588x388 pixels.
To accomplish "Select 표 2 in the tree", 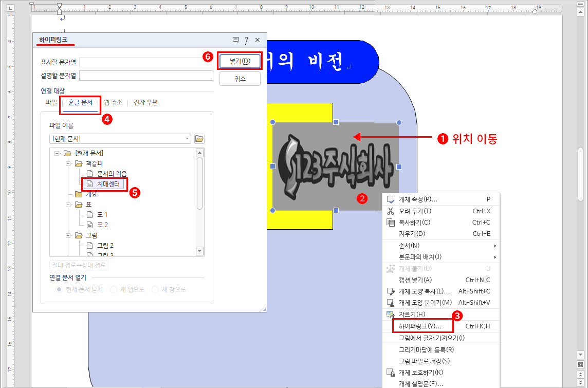I will tap(102, 225).
